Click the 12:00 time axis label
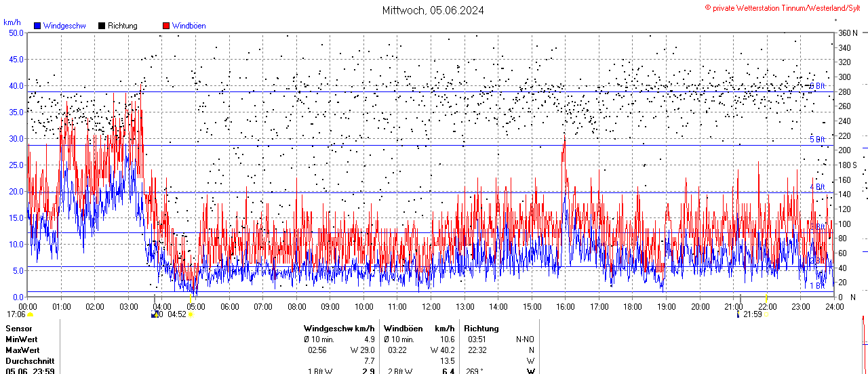The width and height of the screenshot is (868, 374). click(431, 306)
